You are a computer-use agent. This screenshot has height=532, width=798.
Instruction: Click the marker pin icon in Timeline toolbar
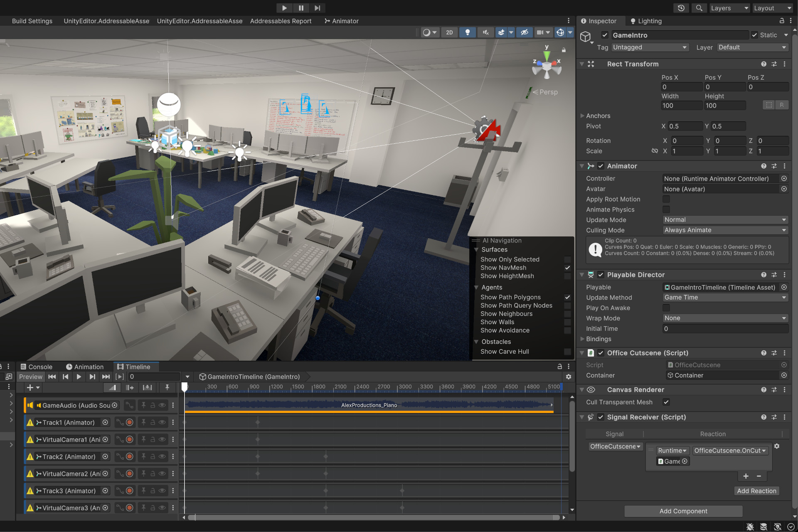pos(167,387)
